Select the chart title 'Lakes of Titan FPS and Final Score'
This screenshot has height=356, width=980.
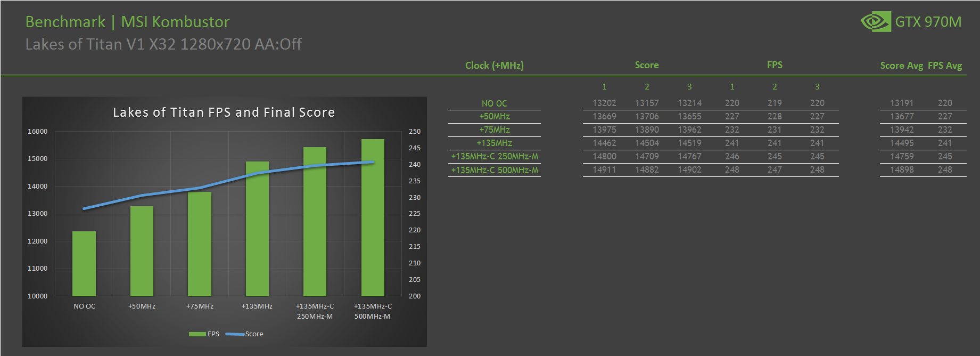click(x=224, y=112)
